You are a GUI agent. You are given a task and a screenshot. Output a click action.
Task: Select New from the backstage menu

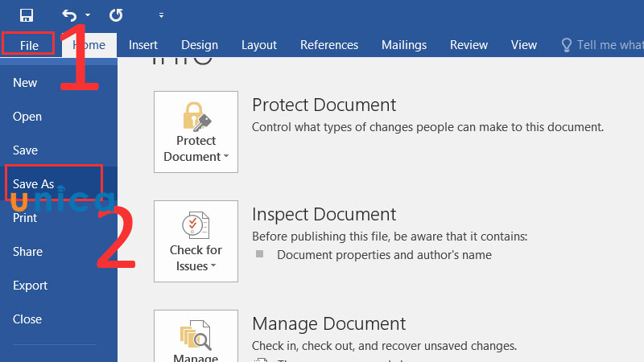[25, 83]
